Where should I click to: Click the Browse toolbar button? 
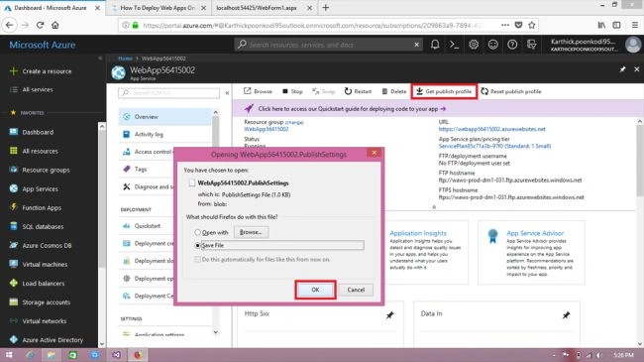click(x=258, y=91)
